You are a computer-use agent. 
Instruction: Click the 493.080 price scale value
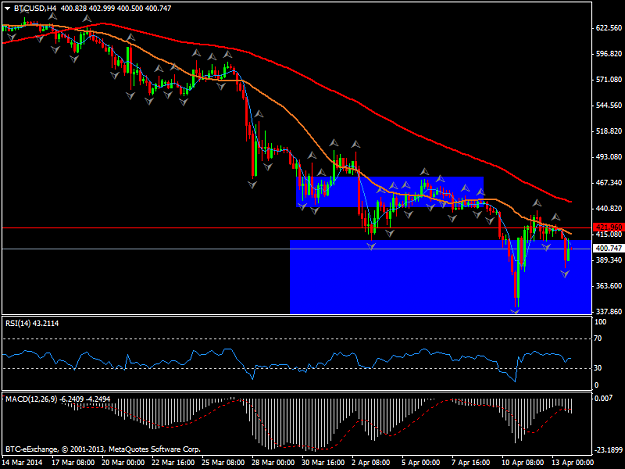[609, 157]
